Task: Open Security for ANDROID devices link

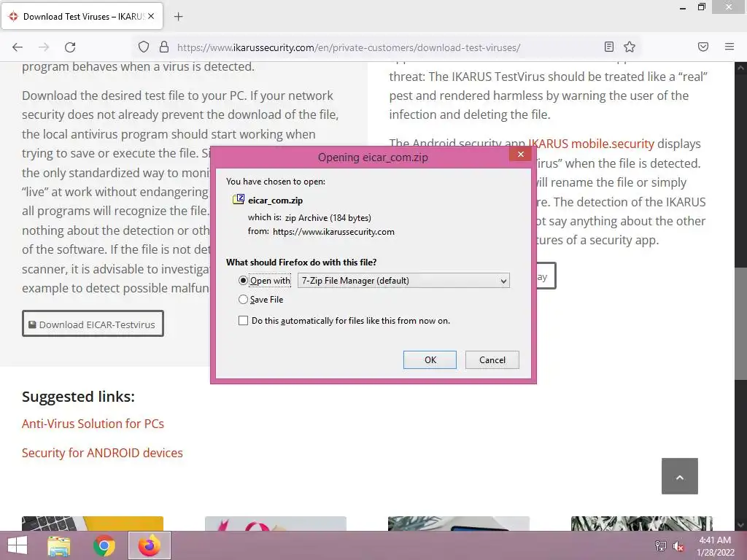Action: tap(102, 452)
